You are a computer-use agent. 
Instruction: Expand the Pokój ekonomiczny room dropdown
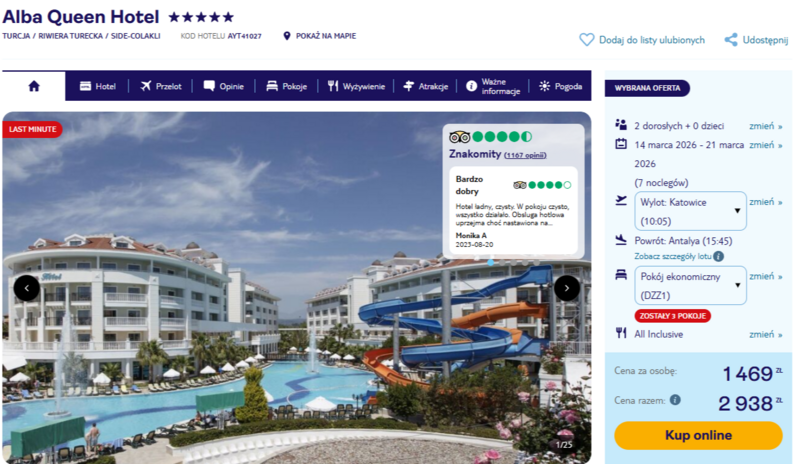[690, 285]
